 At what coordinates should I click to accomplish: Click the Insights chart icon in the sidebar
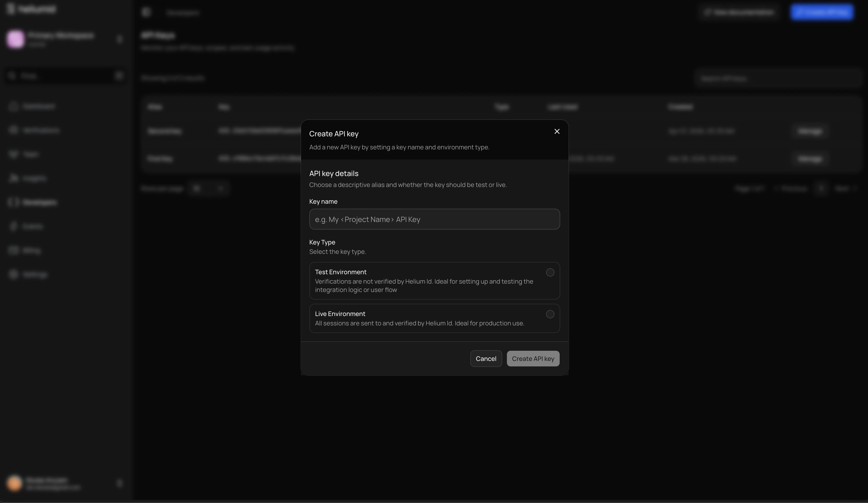(x=13, y=178)
